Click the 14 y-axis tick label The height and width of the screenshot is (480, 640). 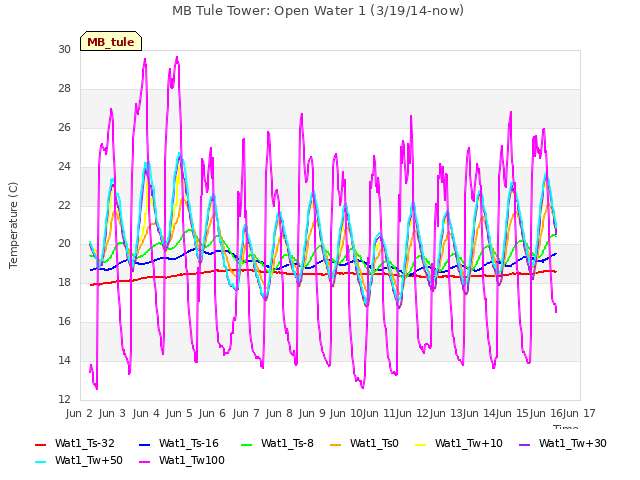tap(64, 360)
